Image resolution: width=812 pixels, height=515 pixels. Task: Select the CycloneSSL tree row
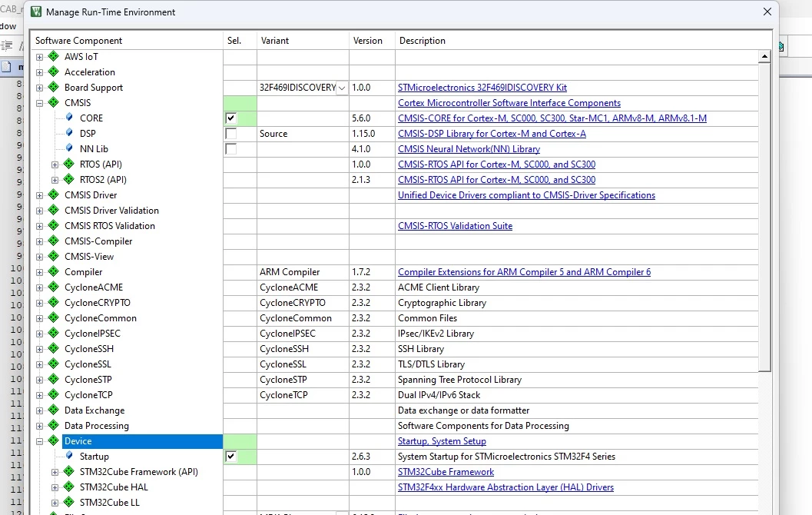point(88,364)
